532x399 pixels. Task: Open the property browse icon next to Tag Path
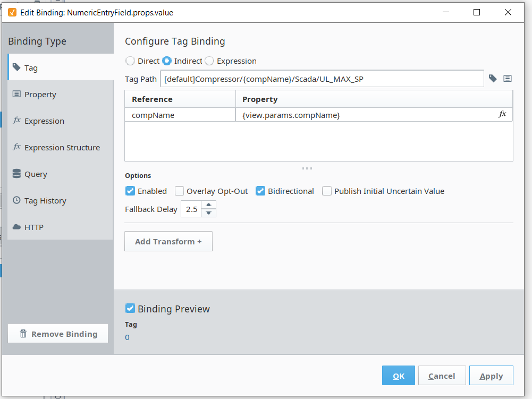(508, 79)
